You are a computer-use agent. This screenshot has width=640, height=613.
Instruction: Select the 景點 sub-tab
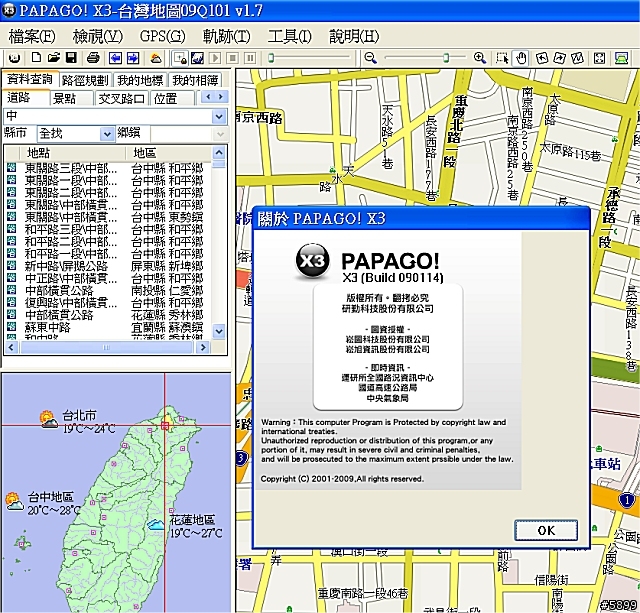(71, 98)
